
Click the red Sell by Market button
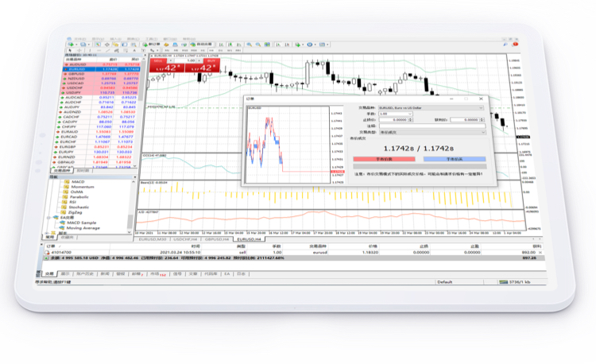click(384, 159)
